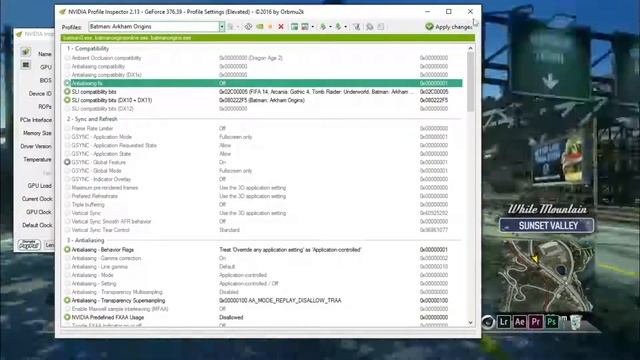Screen dimensions: 640x360
Task: Select SLI compatibility bits (DX10 + DX11) row
Action: (x=263, y=100)
